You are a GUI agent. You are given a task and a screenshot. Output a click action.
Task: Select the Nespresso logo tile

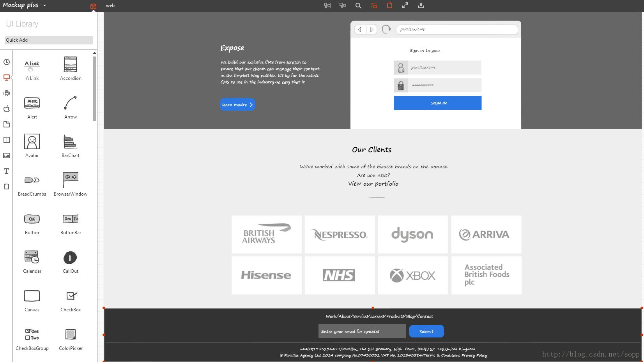[340, 235]
